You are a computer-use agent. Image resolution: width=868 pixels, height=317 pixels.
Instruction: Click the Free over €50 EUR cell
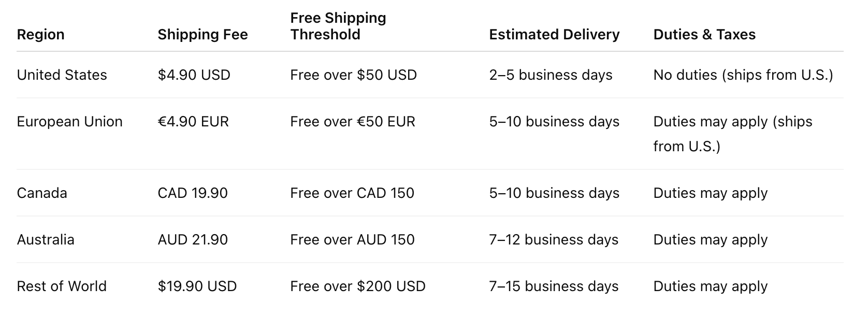(353, 121)
